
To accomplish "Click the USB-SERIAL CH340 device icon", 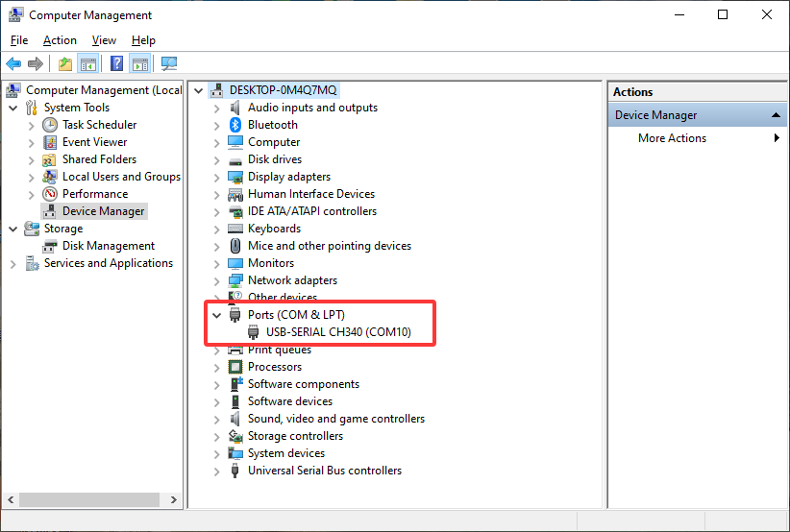I will (x=254, y=332).
